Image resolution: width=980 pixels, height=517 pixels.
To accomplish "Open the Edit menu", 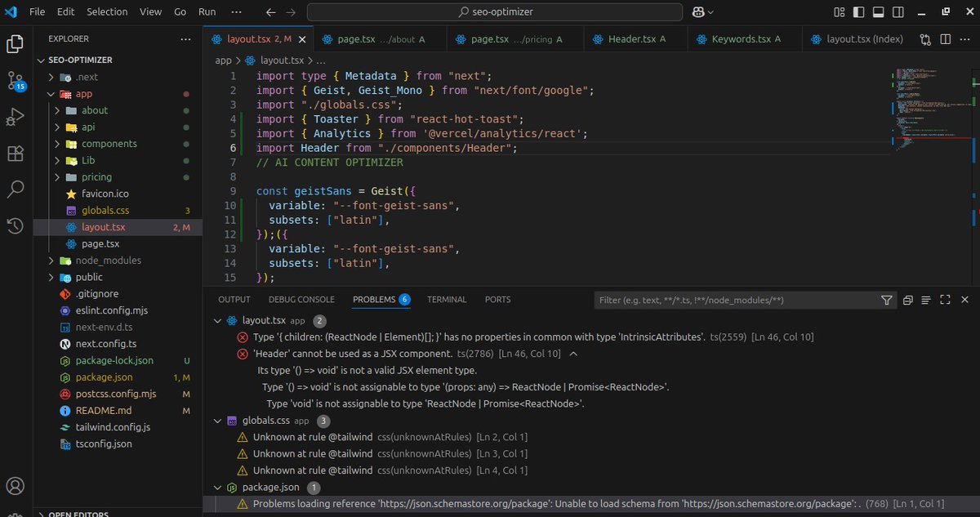I will point(66,12).
